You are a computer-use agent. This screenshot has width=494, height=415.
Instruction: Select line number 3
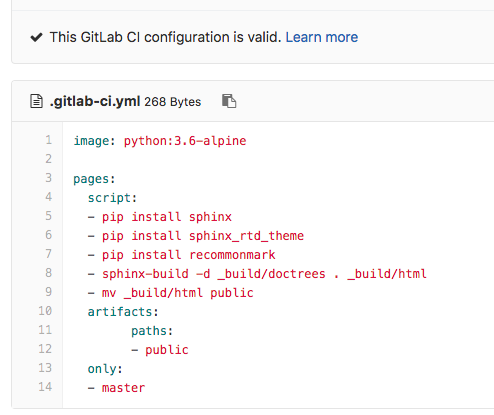49,178
